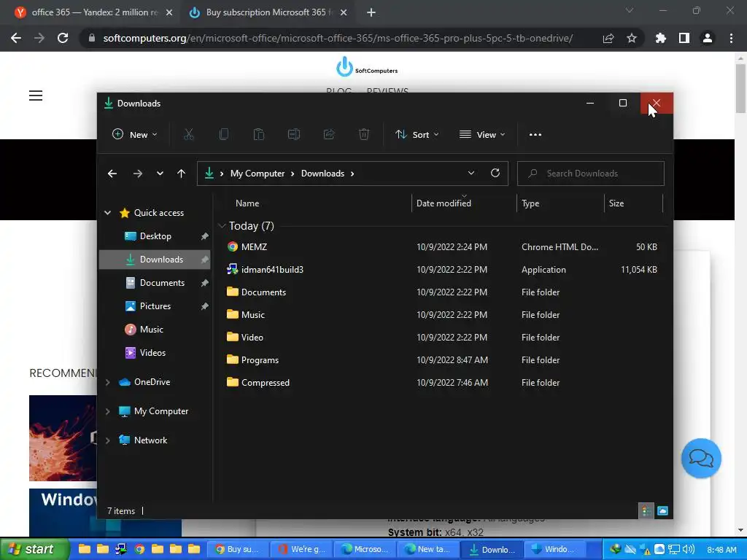Open the hamburger menu on SoftComputers page
This screenshot has height=560, width=747.
coord(36,96)
